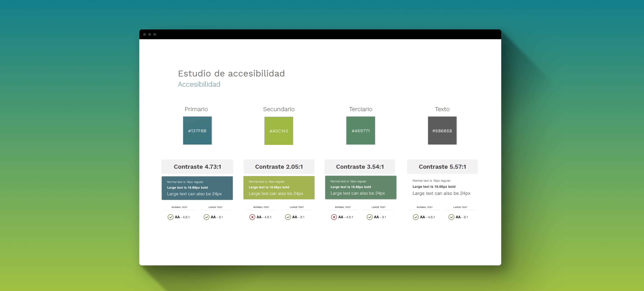The image size is (644, 291).
Task: Click red fail icon under Terciario normal text
Action: (334, 217)
